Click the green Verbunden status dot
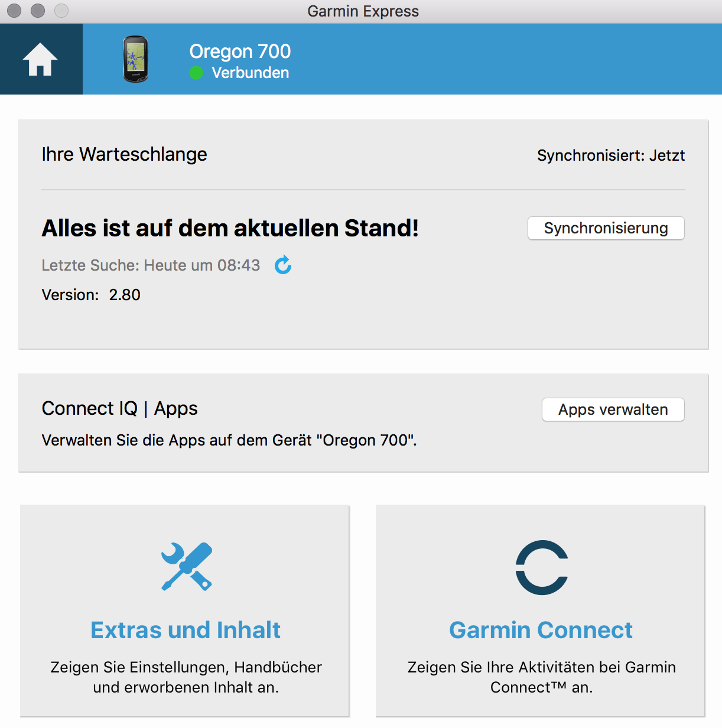Image resolution: width=722 pixels, height=728 pixels. tap(196, 73)
